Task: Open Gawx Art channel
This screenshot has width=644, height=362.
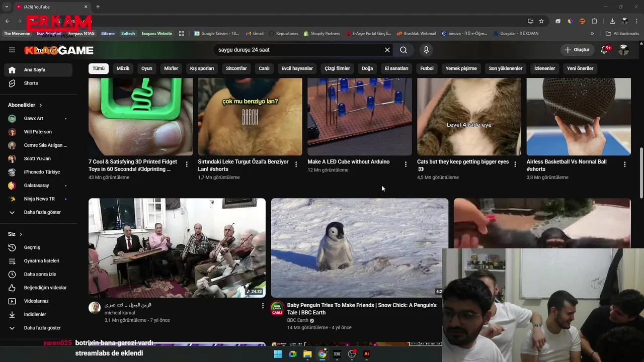Action: (x=38, y=118)
